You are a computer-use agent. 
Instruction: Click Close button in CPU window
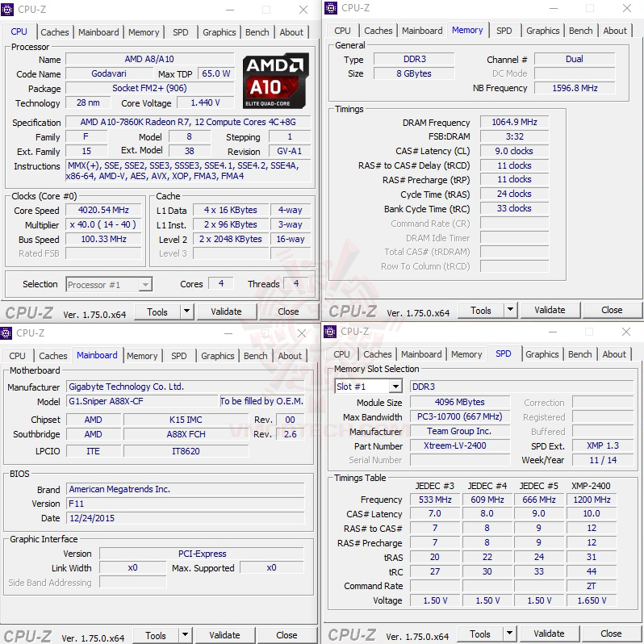pos(288,312)
